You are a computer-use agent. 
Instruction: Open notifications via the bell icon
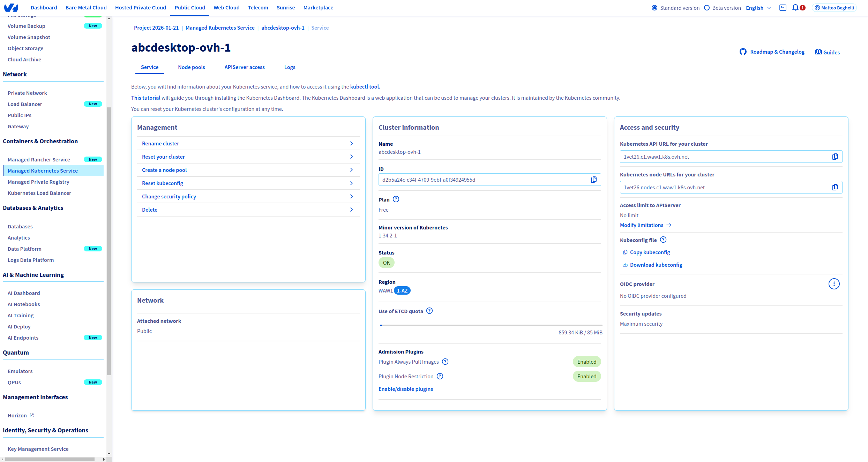point(796,7)
